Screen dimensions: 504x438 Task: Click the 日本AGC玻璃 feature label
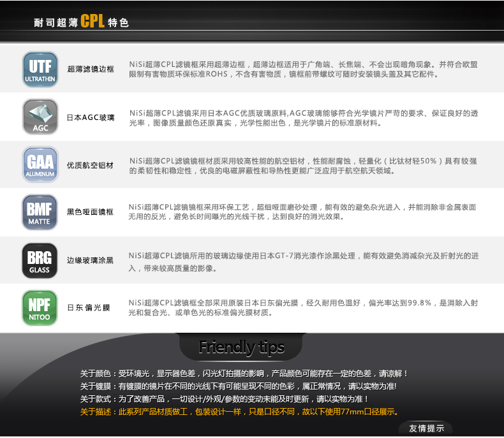click(x=91, y=117)
